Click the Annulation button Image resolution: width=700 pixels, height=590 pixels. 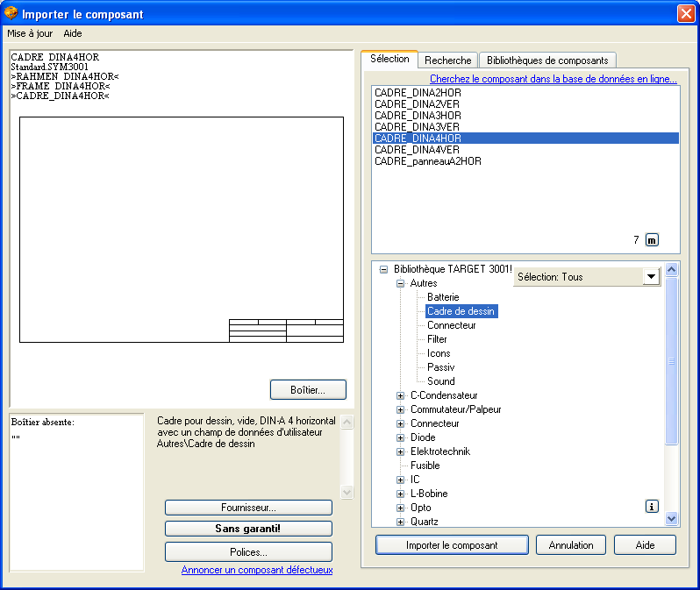click(571, 545)
